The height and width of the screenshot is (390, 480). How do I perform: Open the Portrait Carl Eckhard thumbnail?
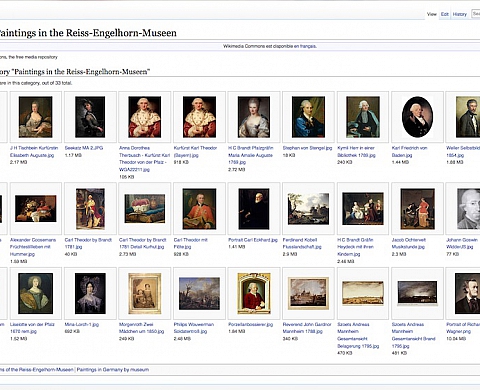tap(254, 209)
